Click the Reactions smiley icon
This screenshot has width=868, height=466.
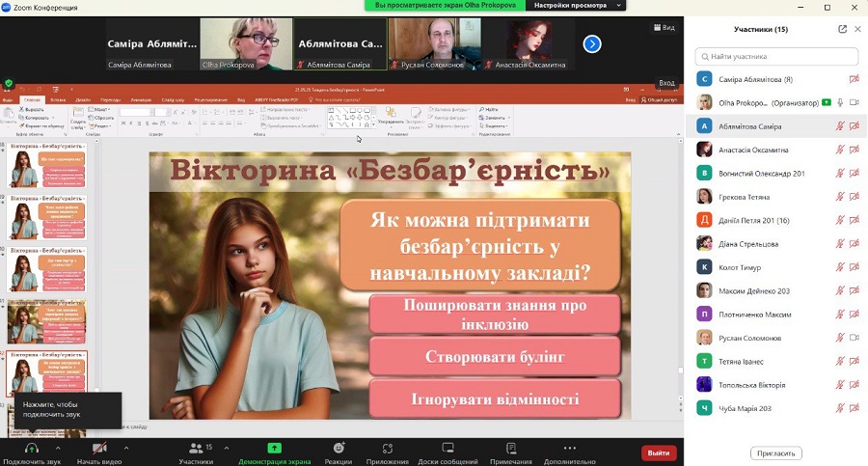pos(339,449)
